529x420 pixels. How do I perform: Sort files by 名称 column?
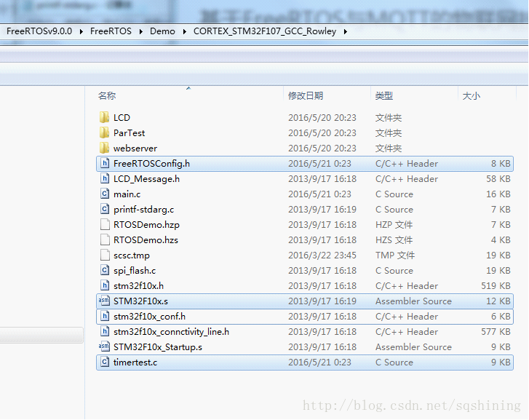[x=107, y=96]
